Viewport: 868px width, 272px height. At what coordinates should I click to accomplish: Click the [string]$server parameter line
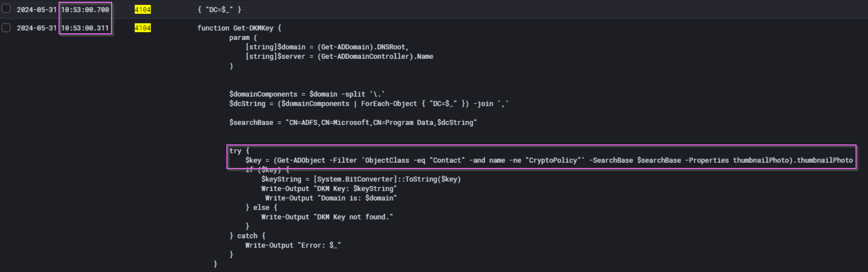pyautogui.click(x=339, y=56)
